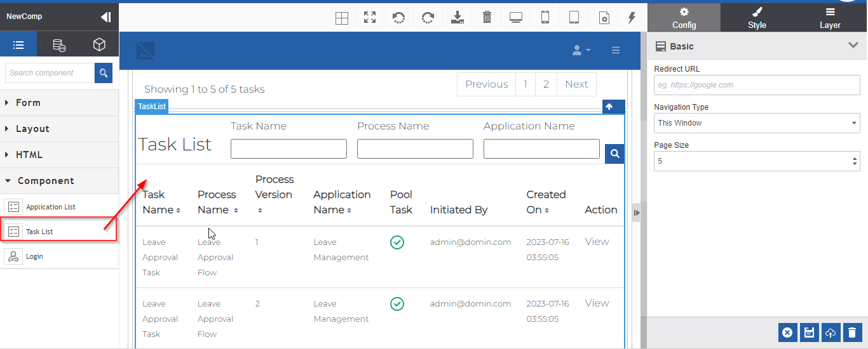Switch to tablet preview
The width and height of the screenshot is (868, 349).
click(574, 17)
